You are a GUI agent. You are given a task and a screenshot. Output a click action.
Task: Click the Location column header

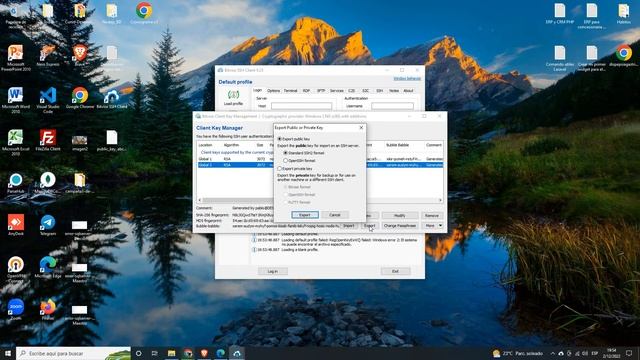205,145
